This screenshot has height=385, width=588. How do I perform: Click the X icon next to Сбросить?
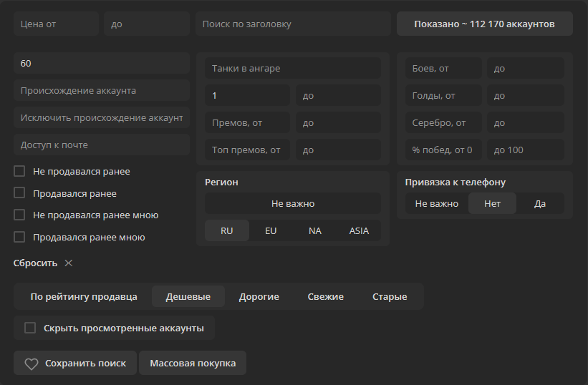tap(69, 263)
